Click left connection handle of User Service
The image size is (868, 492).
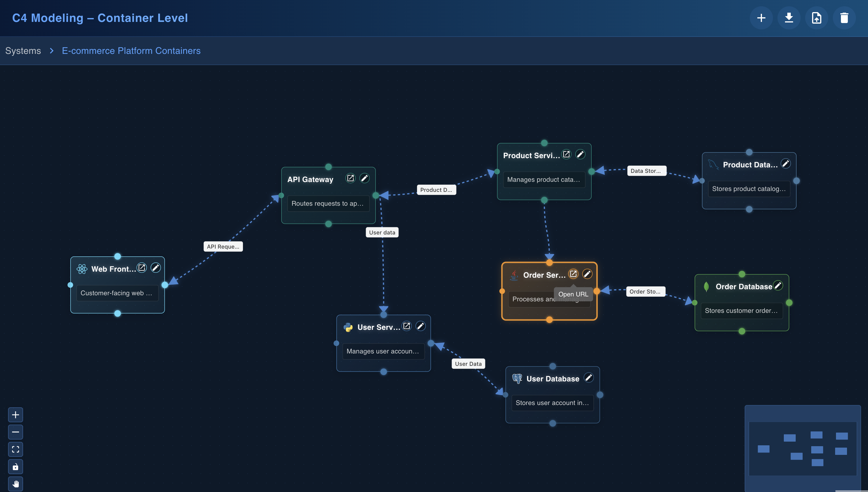pos(336,343)
